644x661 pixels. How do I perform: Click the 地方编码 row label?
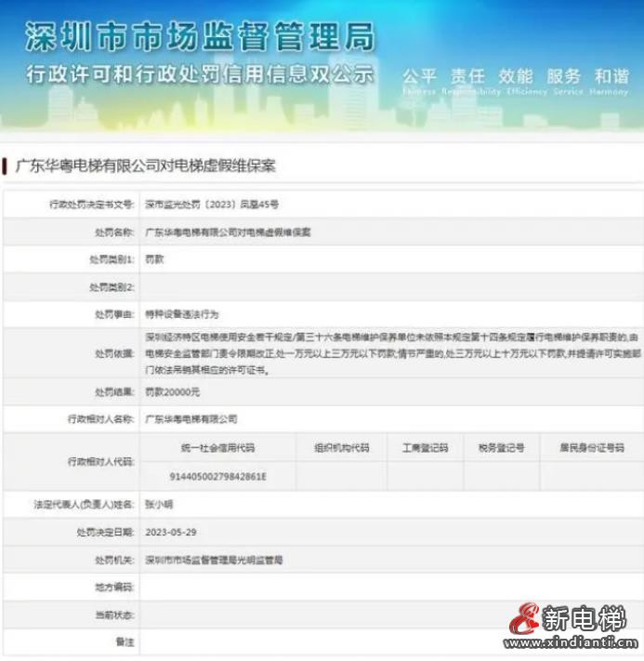[x=114, y=588]
